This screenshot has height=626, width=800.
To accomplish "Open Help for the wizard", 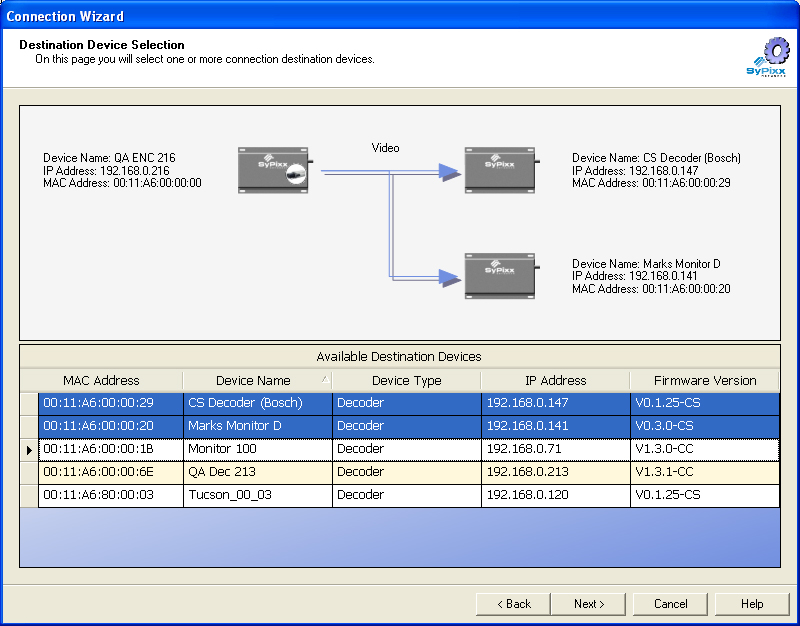I will pyautogui.click(x=752, y=604).
